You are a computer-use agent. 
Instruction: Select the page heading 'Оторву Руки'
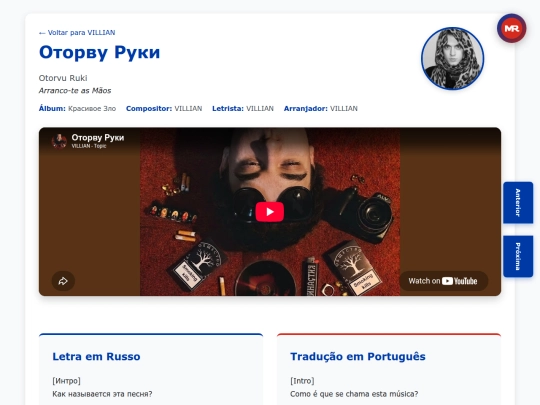[x=100, y=53]
